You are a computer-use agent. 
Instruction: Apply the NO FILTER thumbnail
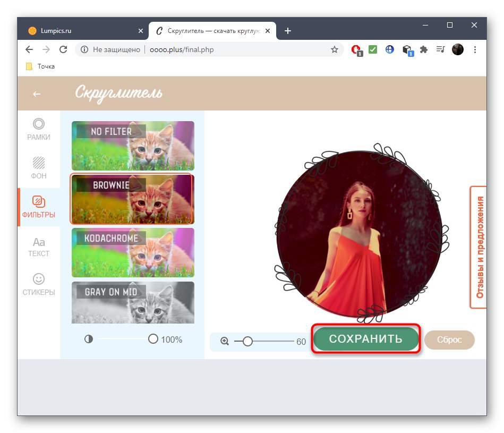click(133, 146)
